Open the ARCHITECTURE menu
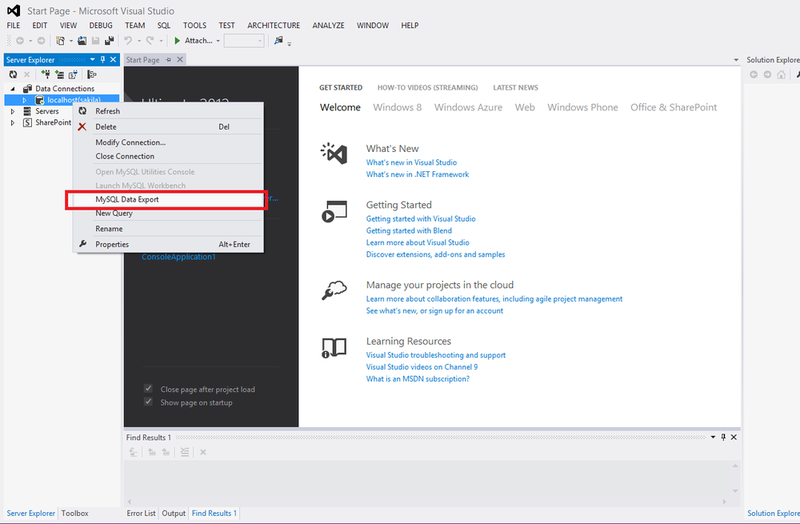The height and width of the screenshot is (524, 800). [273, 26]
